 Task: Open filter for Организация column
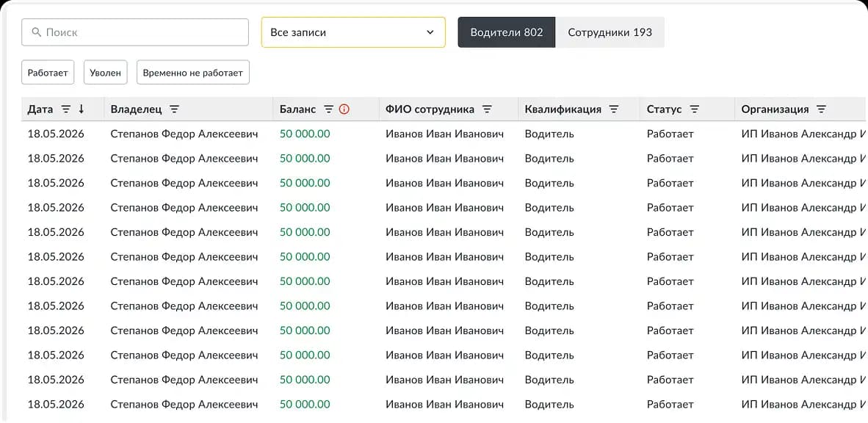click(822, 109)
